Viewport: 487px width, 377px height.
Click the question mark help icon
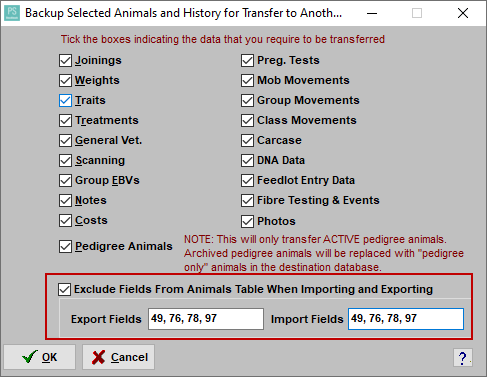coord(463,358)
